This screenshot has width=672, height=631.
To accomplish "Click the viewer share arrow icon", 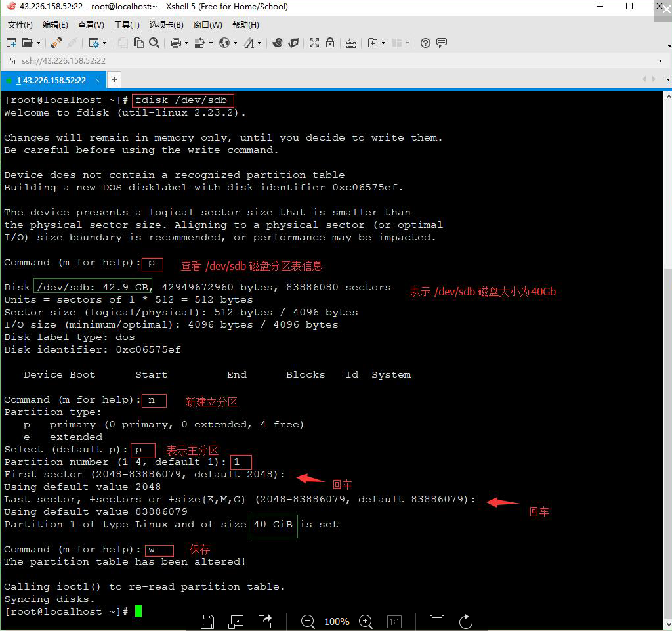I will (x=265, y=621).
